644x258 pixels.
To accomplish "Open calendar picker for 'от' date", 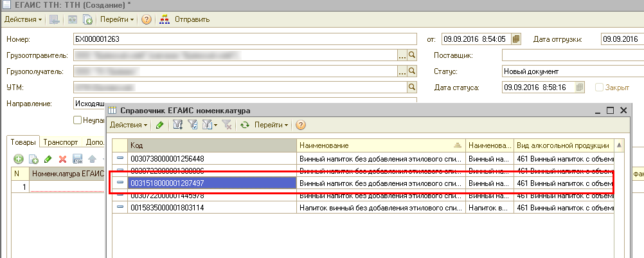I will coord(517,39).
